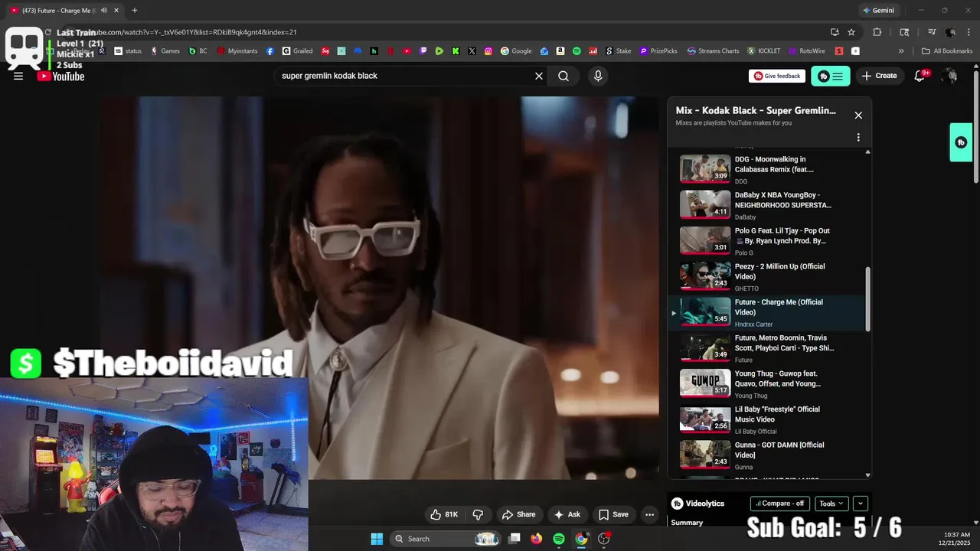Open the Instagram bookmark icon
Image resolution: width=980 pixels, height=551 pixels.
pos(488,51)
